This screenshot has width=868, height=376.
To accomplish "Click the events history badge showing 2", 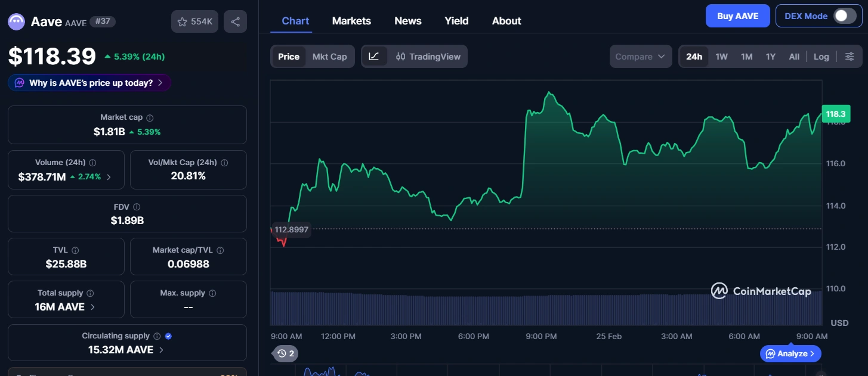I will [286, 353].
